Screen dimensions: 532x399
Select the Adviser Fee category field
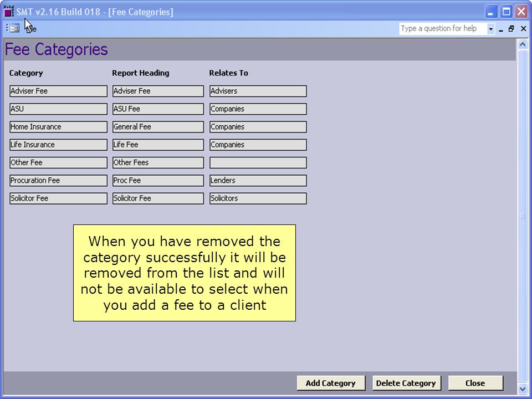(58, 91)
